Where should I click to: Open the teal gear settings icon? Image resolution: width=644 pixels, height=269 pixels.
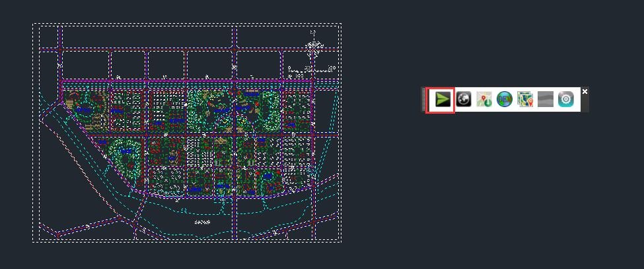pyautogui.click(x=566, y=99)
